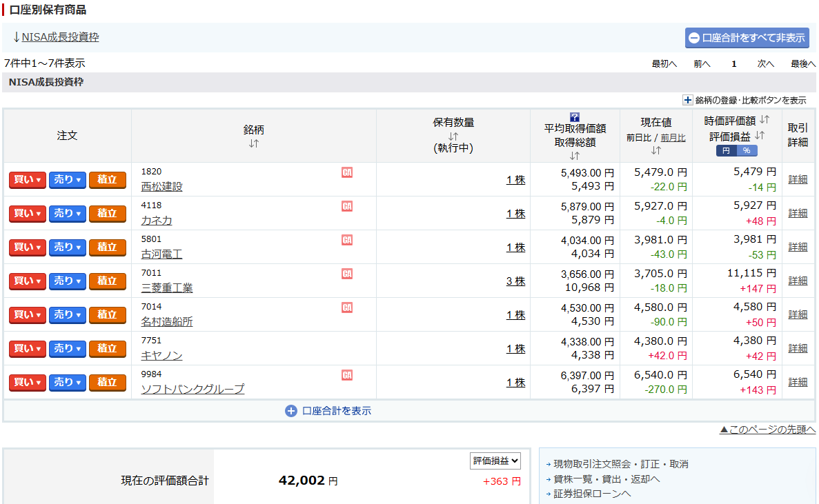819x504 pixels.
Task: Sort by 銘柄 column arrows
Action: pyautogui.click(x=254, y=143)
